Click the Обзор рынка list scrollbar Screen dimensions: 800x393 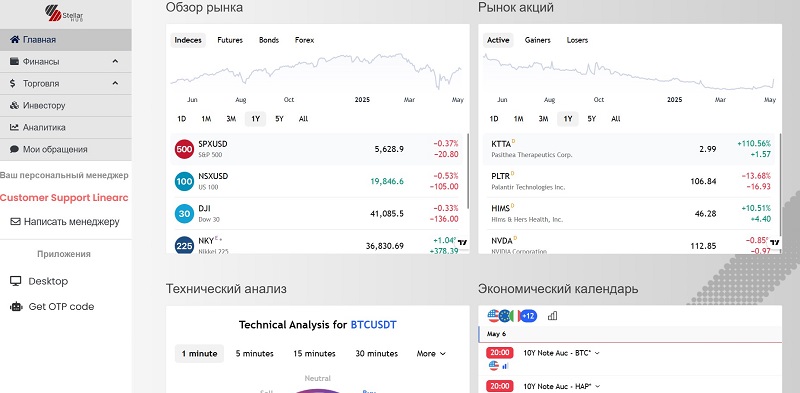(x=467, y=169)
